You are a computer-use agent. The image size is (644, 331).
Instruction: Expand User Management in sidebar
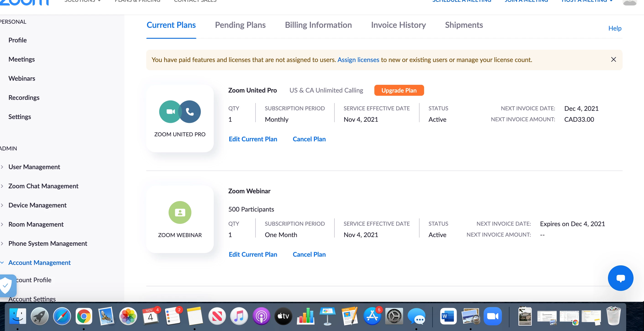pos(34,167)
